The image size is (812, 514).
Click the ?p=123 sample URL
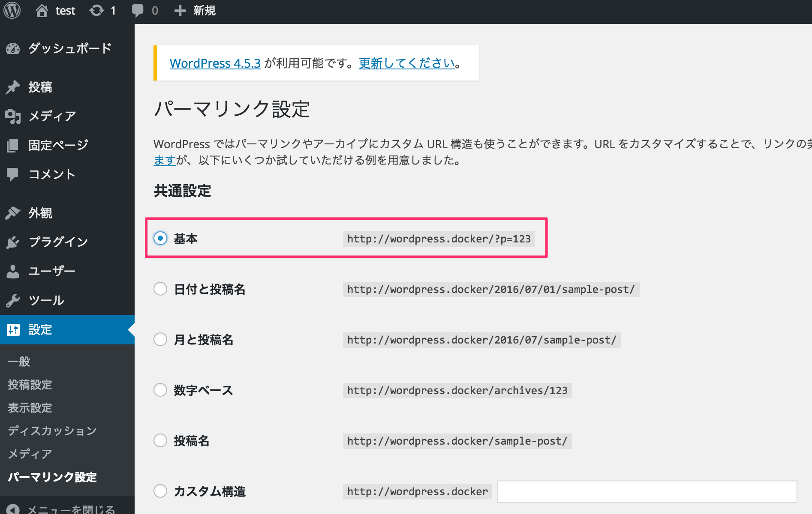click(x=439, y=239)
